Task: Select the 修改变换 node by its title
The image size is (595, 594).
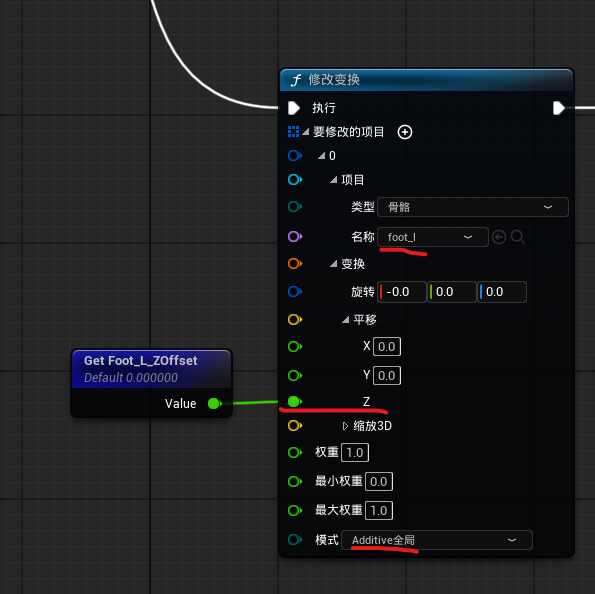Action: pyautogui.click(x=334, y=80)
